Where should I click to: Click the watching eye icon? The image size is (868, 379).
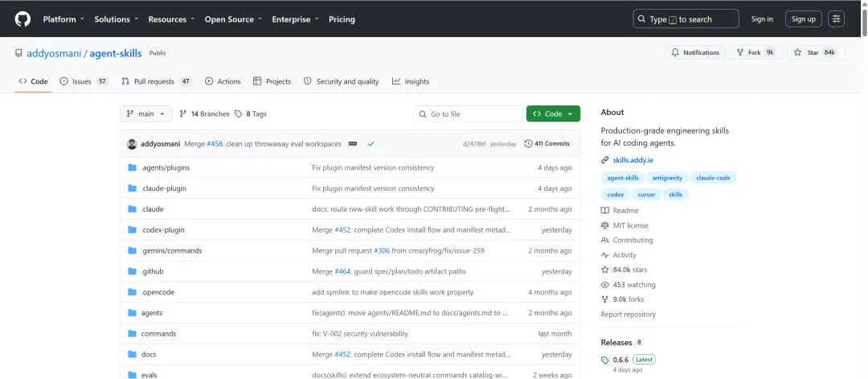604,285
